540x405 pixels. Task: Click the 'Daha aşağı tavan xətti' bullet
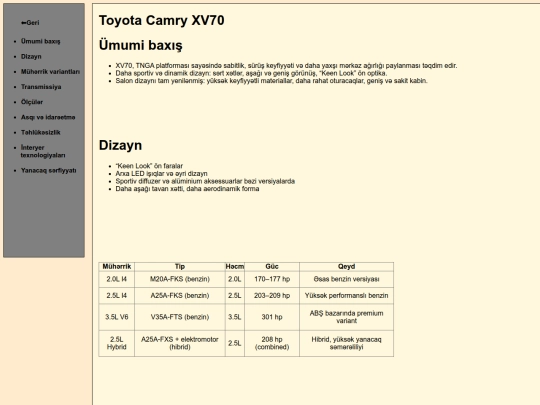click(x=187, y=188)
